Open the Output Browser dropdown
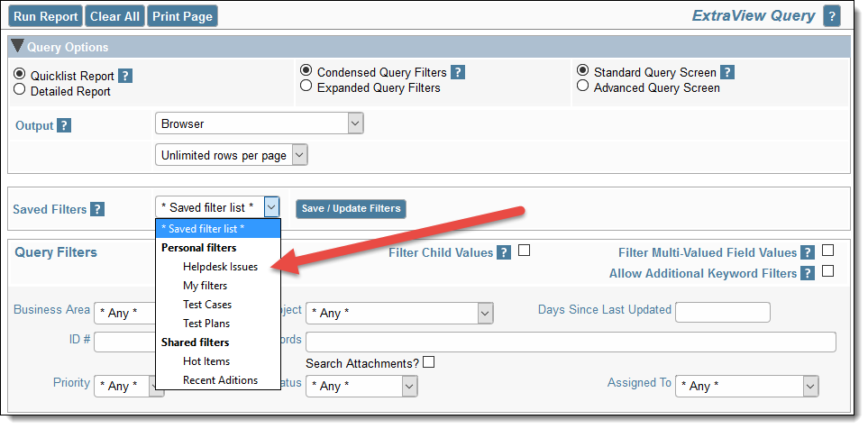The height and width of the screenshot is (429, 868). tap(259, 123)
